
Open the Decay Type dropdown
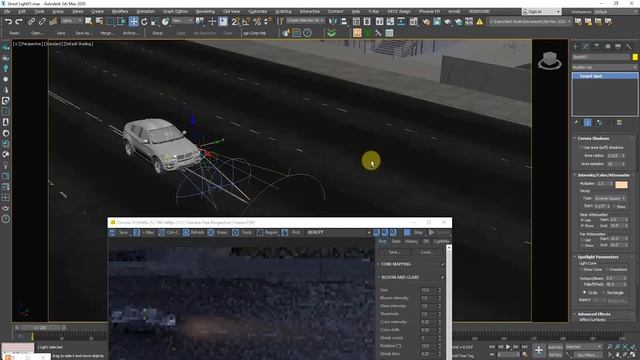[x=610, y=198]
